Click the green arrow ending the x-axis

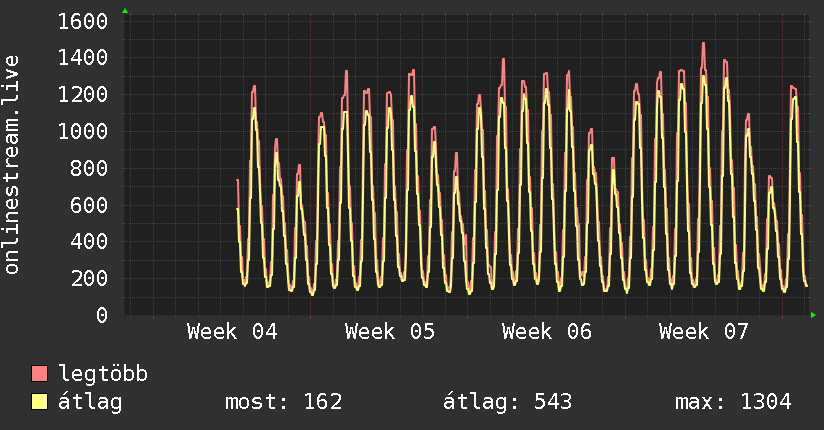(x=813, y=315)
